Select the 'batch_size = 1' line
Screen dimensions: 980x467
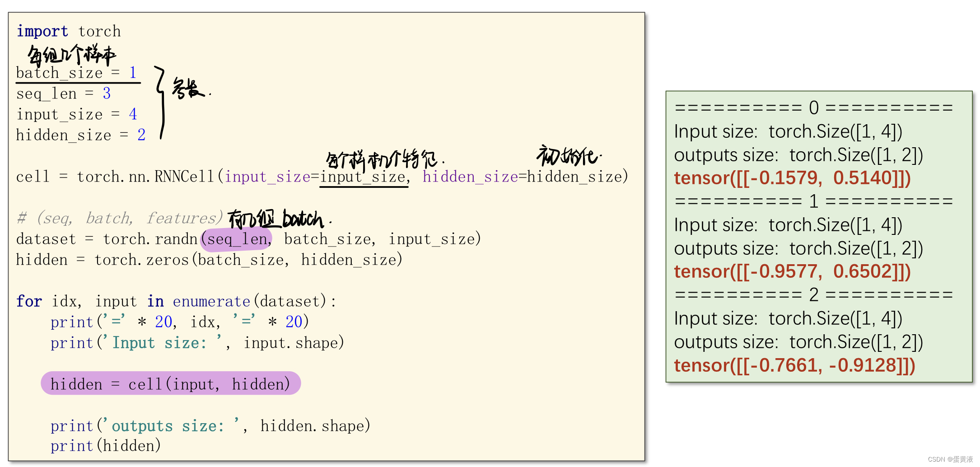pos(76,73)
